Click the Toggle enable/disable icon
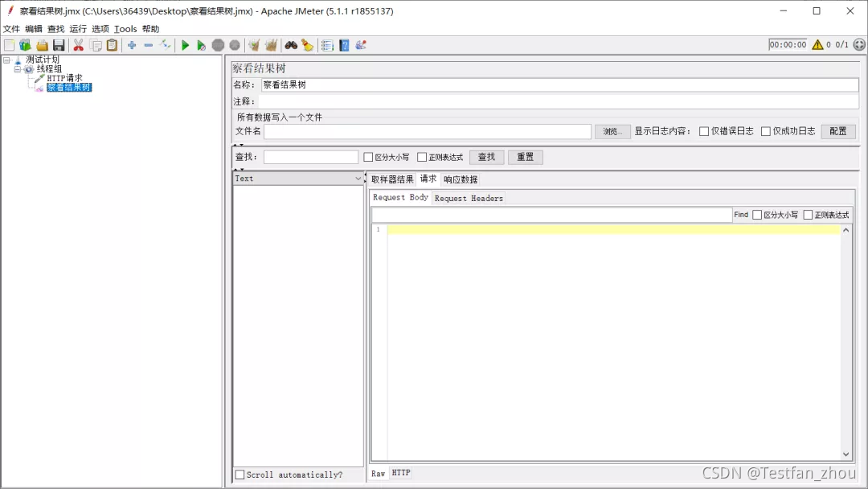Image resolution: width=868 pixels, height=489 pixels. (x=165, y=45)
